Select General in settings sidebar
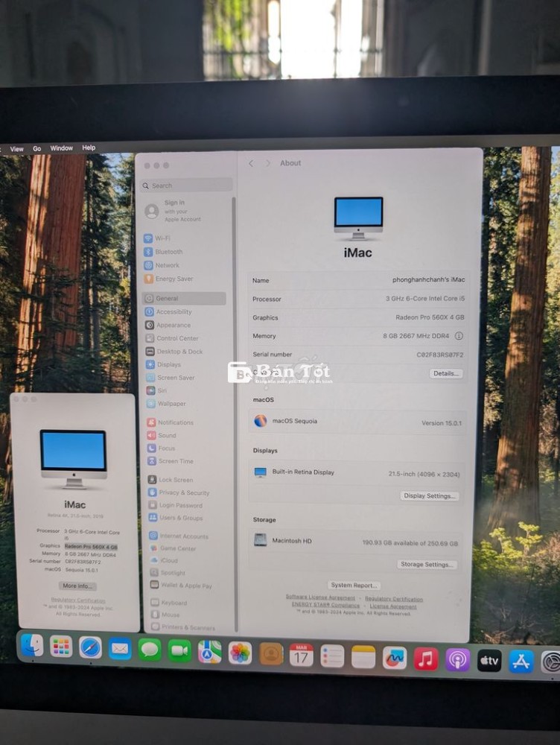 tap(184, 299)
